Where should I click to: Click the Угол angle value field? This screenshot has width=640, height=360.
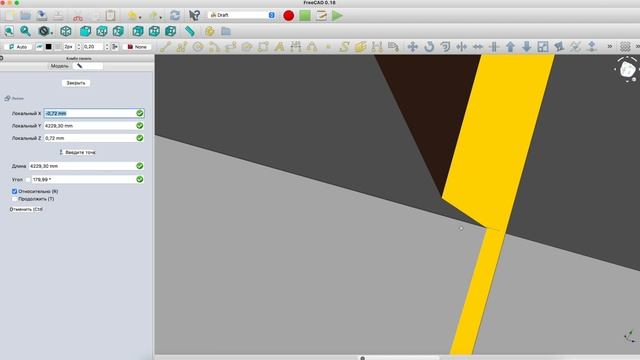pyautogui.click(x=88, y=180)
